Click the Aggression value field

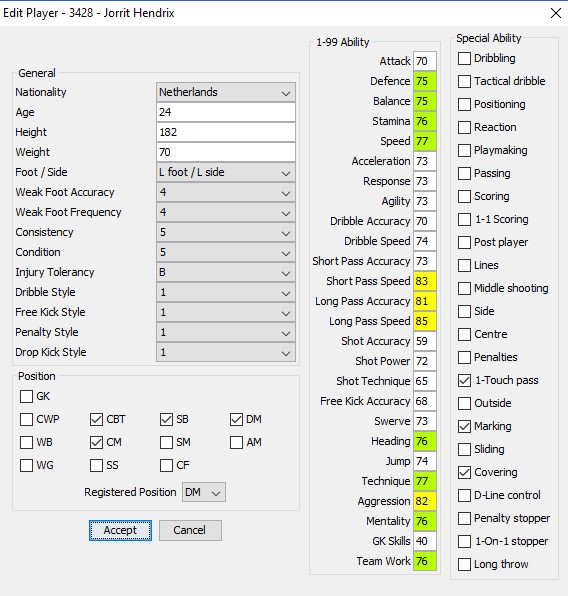point(425,501)
